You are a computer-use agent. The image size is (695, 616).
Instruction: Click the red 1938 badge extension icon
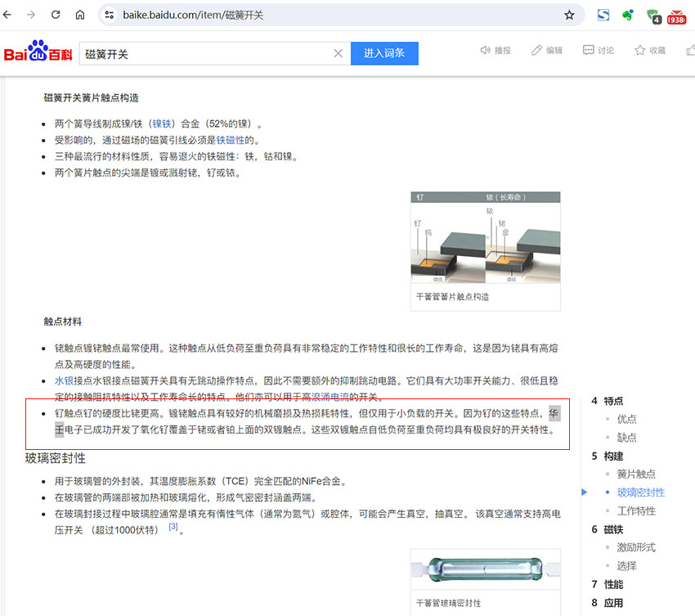pos(676,15)
